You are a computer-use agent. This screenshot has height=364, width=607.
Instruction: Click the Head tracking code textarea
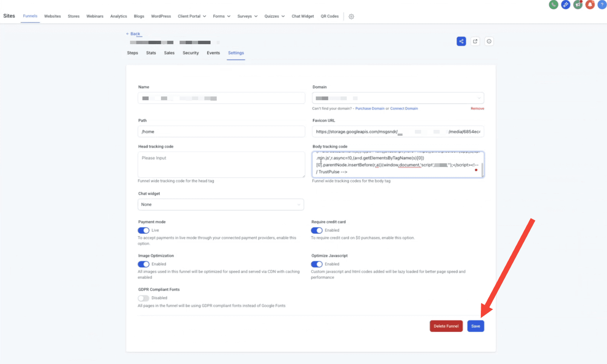click(x=221, y=164)
